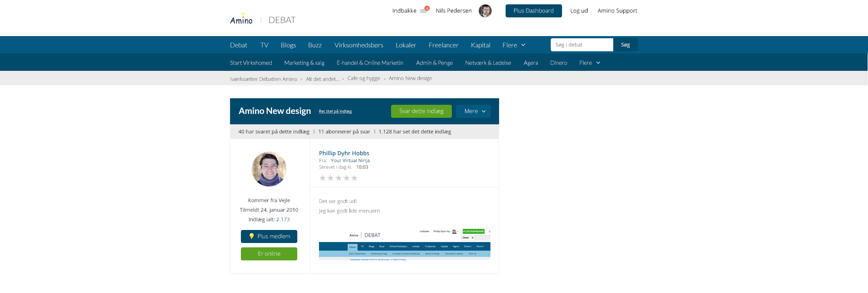
Task: Open the Freelancer section
Action: pyautogui.click(x=444, y=45)
